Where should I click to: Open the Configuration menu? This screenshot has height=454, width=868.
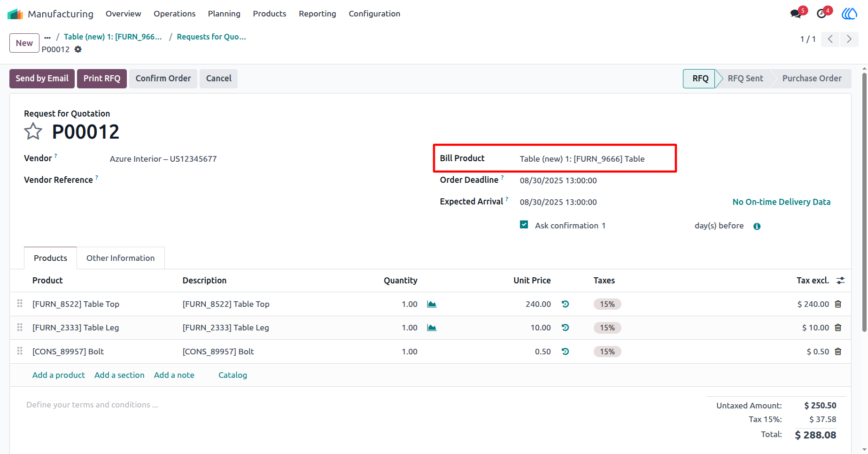(x=374, y=14)
